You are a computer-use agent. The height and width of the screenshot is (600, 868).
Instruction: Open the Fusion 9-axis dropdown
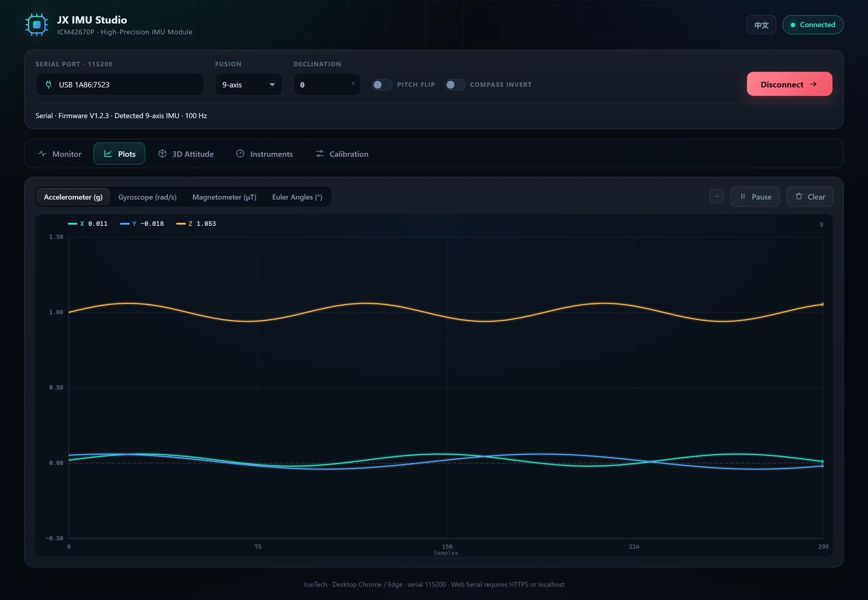(248, 84)
